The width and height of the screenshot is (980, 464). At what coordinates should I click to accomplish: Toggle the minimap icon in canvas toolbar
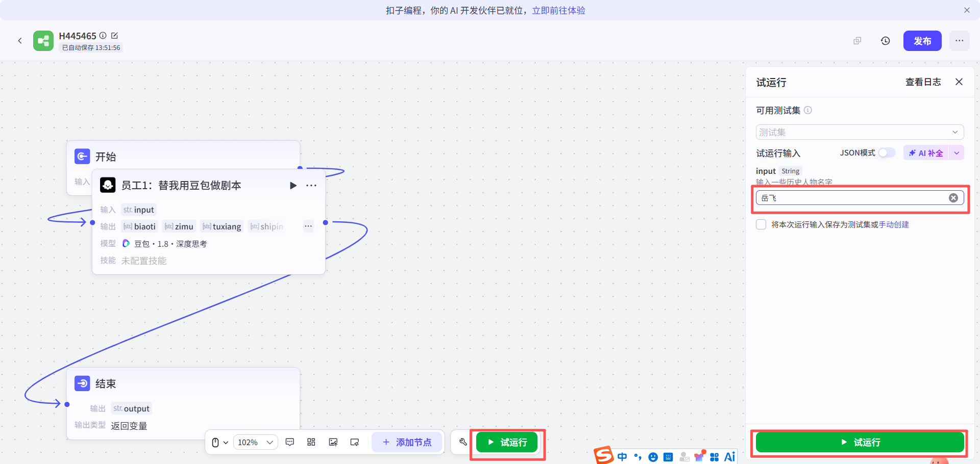[355, 442]
